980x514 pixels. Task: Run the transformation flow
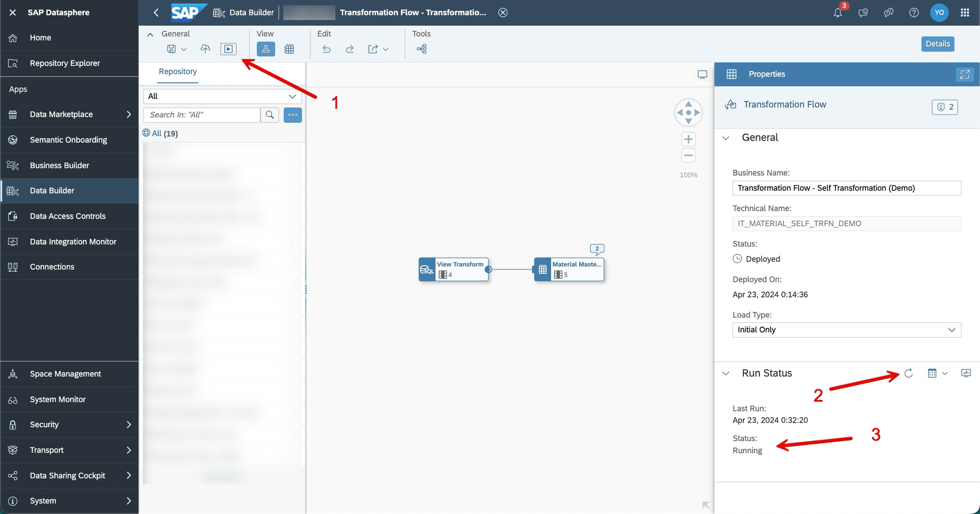coord(228,49)
